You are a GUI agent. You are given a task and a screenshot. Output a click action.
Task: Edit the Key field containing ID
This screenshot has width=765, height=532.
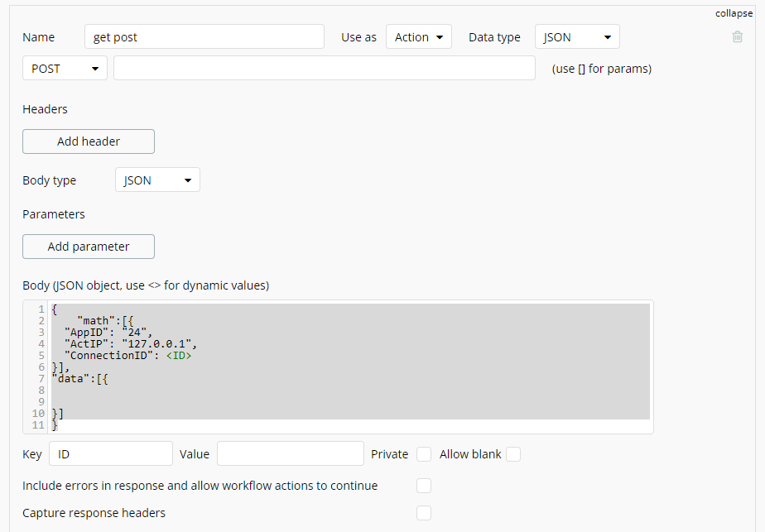[x=110, y=454]
